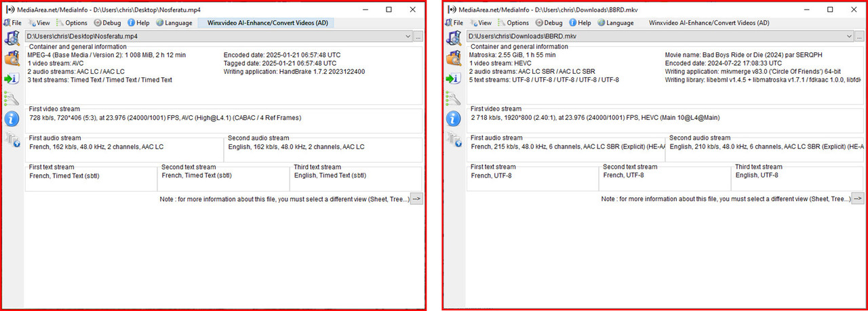
Task: Click 'Matroska: 2.55 GiB, 1 h 55 min' line
Action: [x=512, y=55]
